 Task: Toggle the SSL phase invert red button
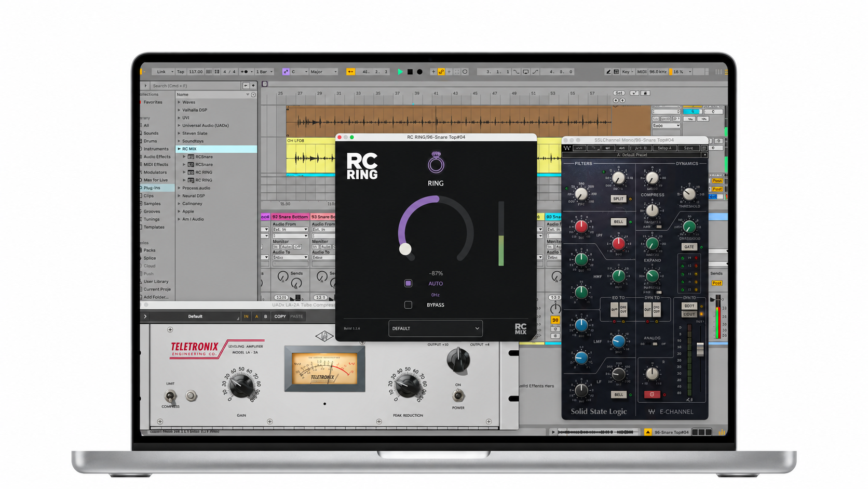tap(652, 394)
